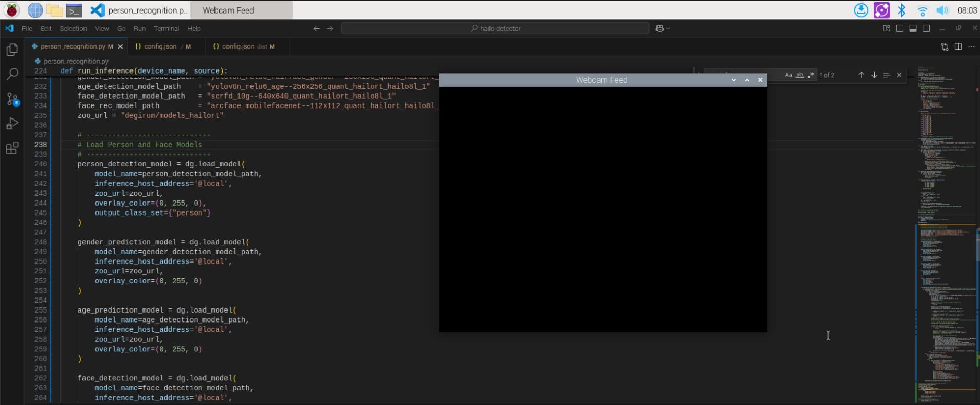Image resolution: width=980 pixels, height=405 pixels.
Task: Open system volume control in taskbar
Action: 942,10
